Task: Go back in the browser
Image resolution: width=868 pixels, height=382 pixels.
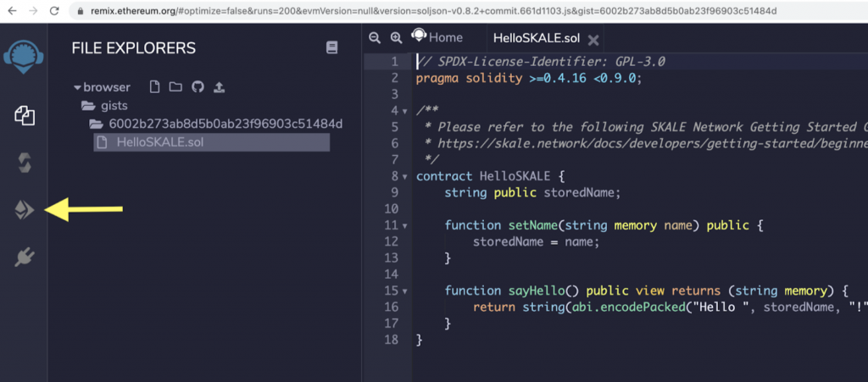Action: coord(12,10)
